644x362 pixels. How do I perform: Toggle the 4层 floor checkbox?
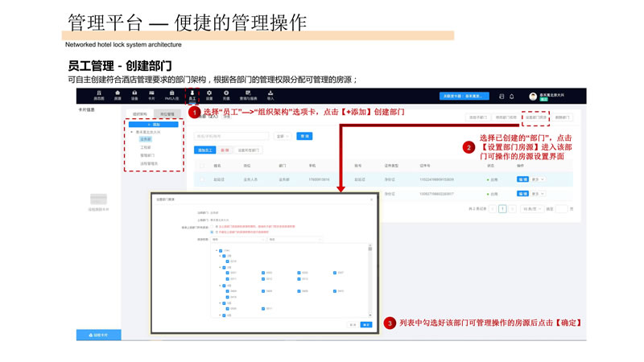coord(224,286)
